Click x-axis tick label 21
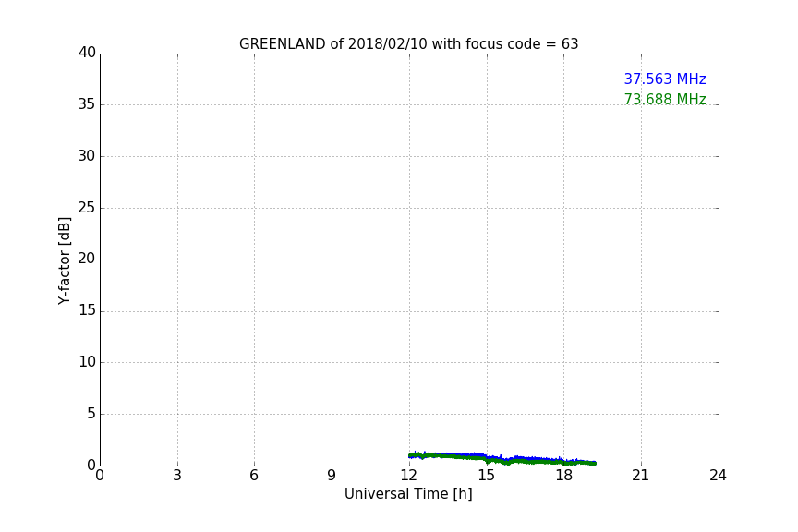The width and height of the screenshot is (798, 532). (641, 476)
